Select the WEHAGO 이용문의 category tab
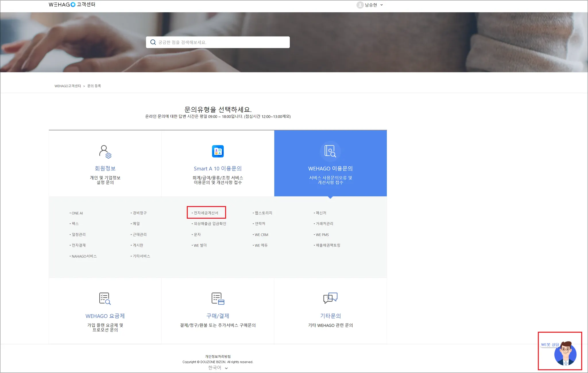Viewport: 588px width, 373px height. coord(330,168)
